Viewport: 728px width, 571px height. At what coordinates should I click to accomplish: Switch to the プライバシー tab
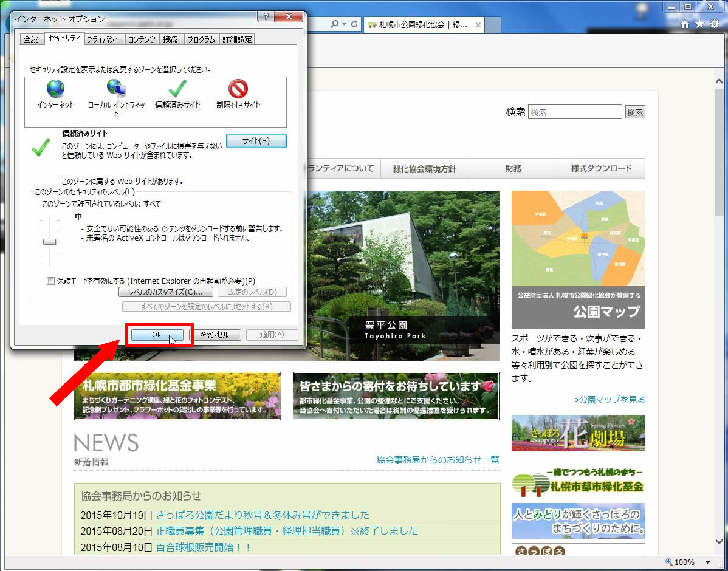105,39
